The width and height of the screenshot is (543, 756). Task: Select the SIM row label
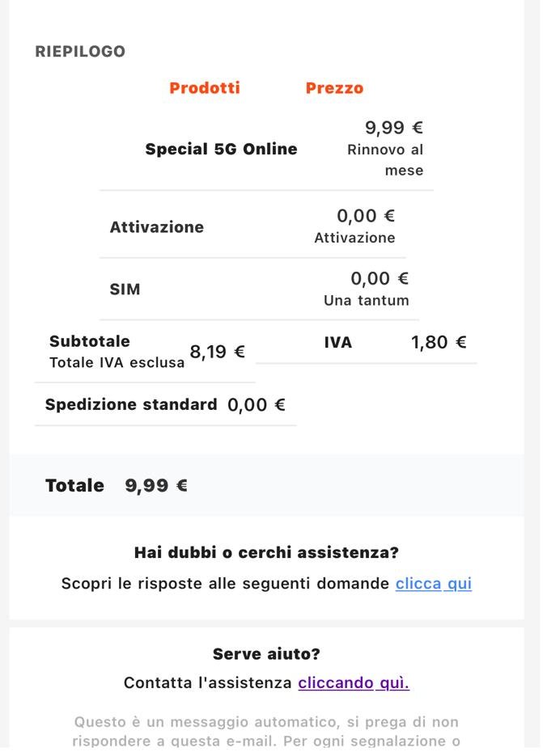click(125, 289)
